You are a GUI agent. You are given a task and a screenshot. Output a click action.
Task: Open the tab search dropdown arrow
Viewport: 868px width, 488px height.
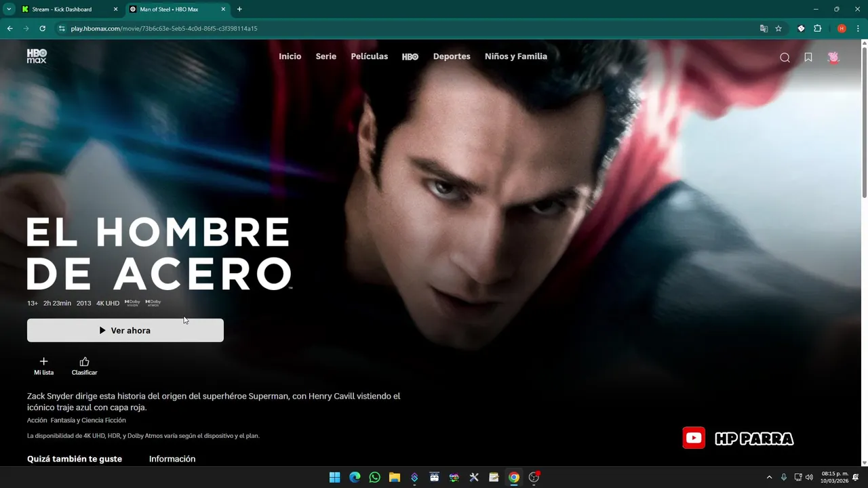pos(8,9)
